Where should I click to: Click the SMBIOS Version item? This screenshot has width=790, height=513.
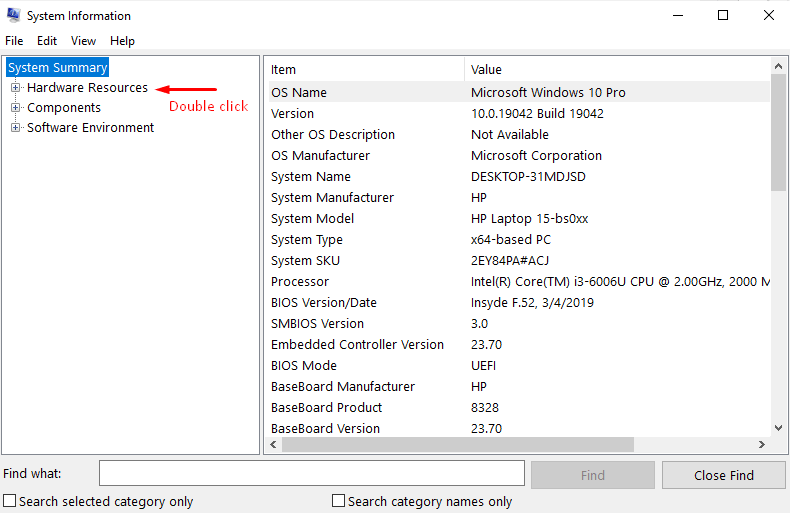pos(317,324)
